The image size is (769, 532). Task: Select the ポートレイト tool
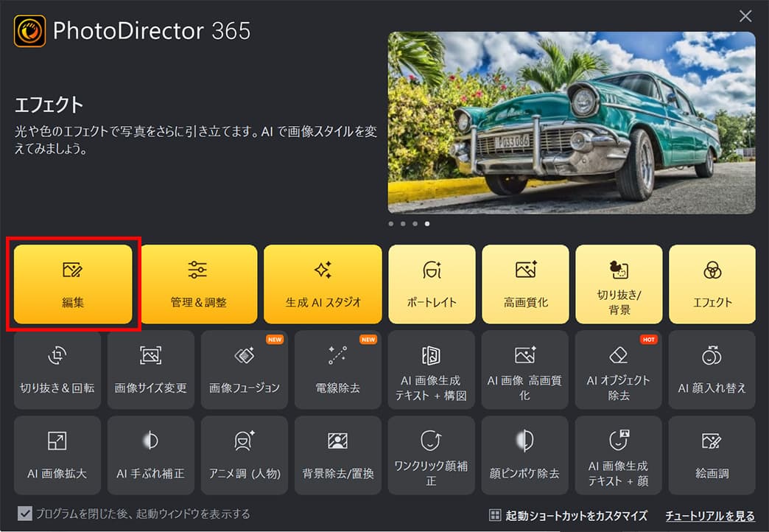pyautogui.click(x=432, y=284)
